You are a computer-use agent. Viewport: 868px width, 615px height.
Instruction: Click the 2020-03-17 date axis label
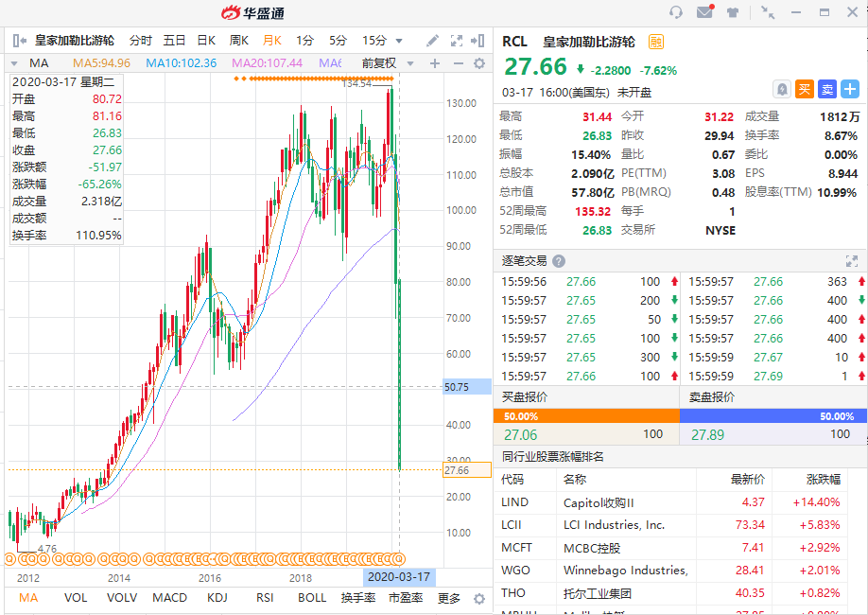[x=399, y=577]
